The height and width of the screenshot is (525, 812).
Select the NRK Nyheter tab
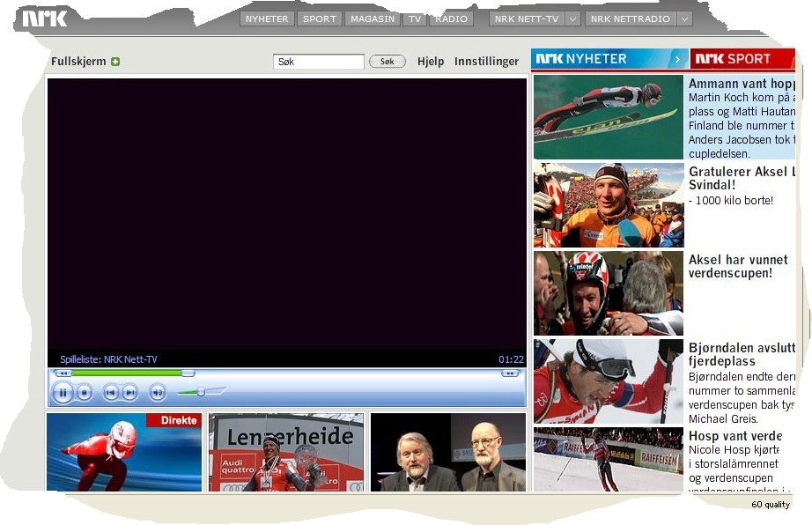point(609,58)
